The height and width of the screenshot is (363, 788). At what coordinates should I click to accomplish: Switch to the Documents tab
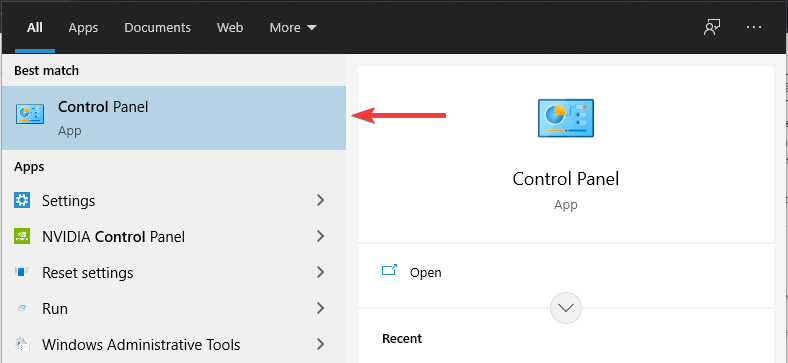157,28
